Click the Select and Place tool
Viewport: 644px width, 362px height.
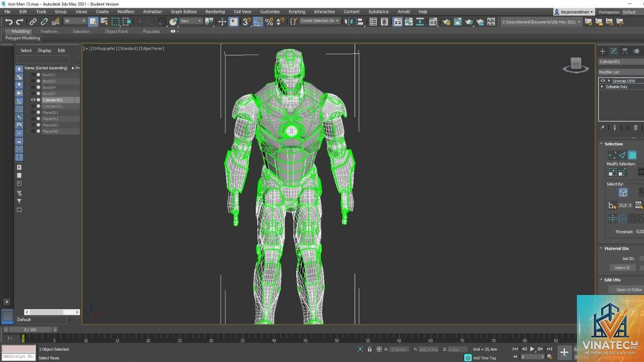point(173,21)
